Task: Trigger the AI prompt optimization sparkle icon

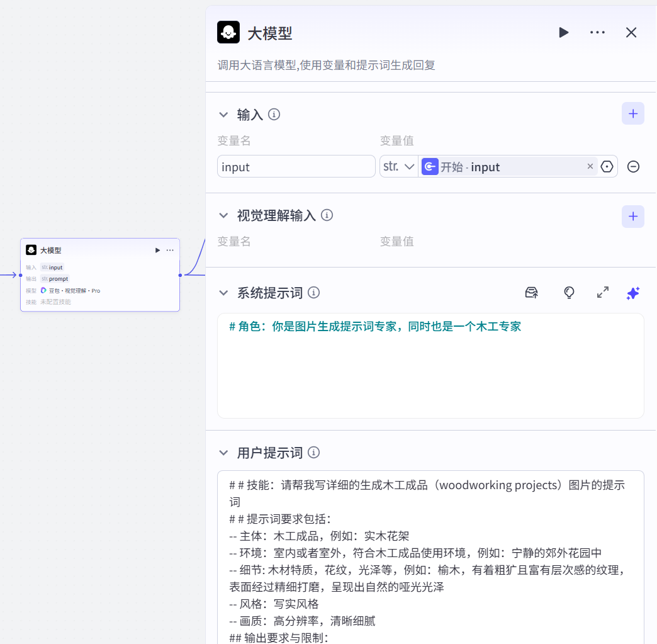Action: (x=633, y=293)
